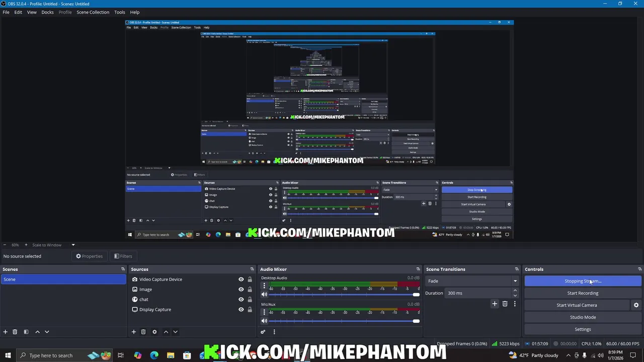
Task: Undock the Sources panel
Action: [x=252, y=269]
